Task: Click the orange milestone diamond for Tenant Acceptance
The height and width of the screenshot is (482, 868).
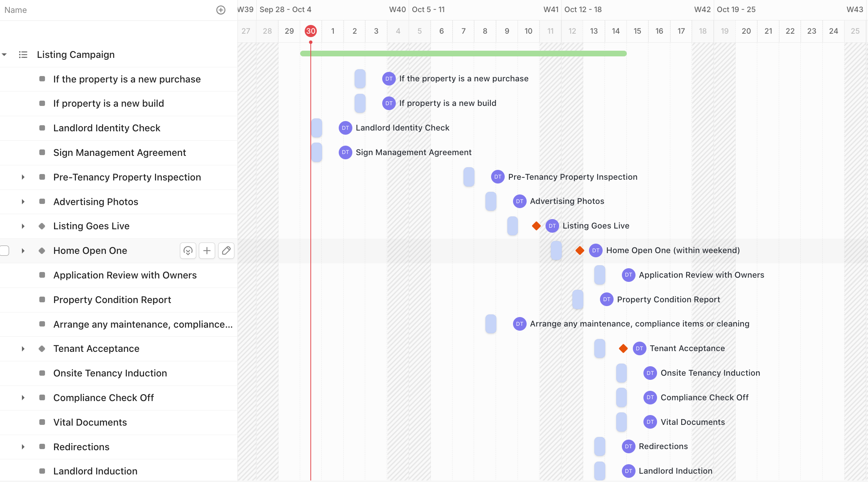Action: pos(623,348)
